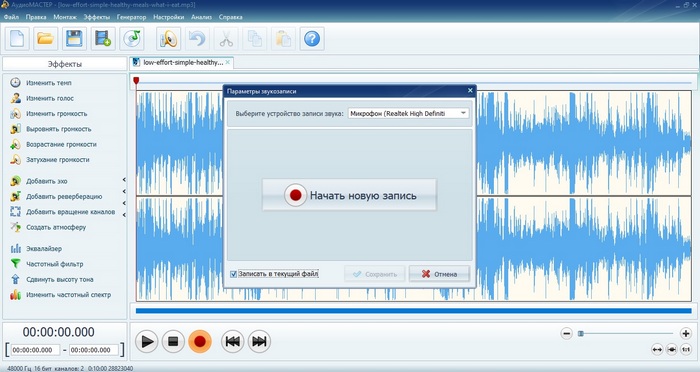
Task: Open the Настройки menu
Action: coord(169,17)
